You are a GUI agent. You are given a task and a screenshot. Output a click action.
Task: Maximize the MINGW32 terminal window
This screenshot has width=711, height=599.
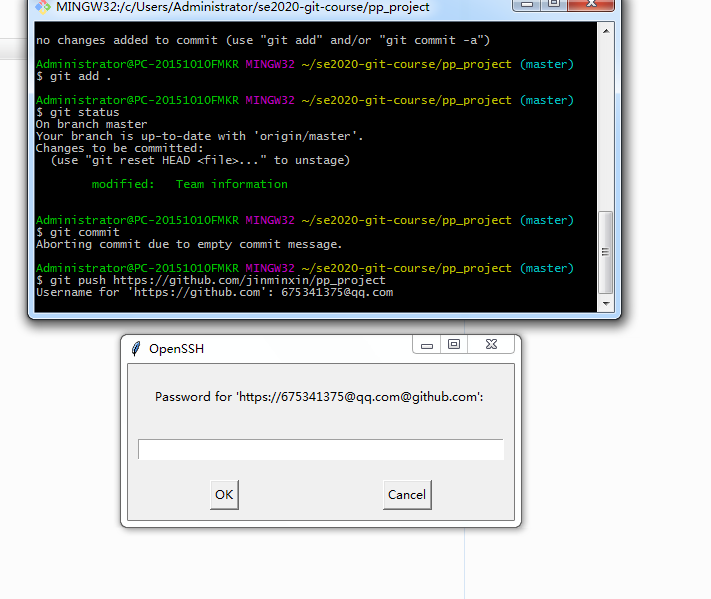pyautogui.click(x=554, y=4)
